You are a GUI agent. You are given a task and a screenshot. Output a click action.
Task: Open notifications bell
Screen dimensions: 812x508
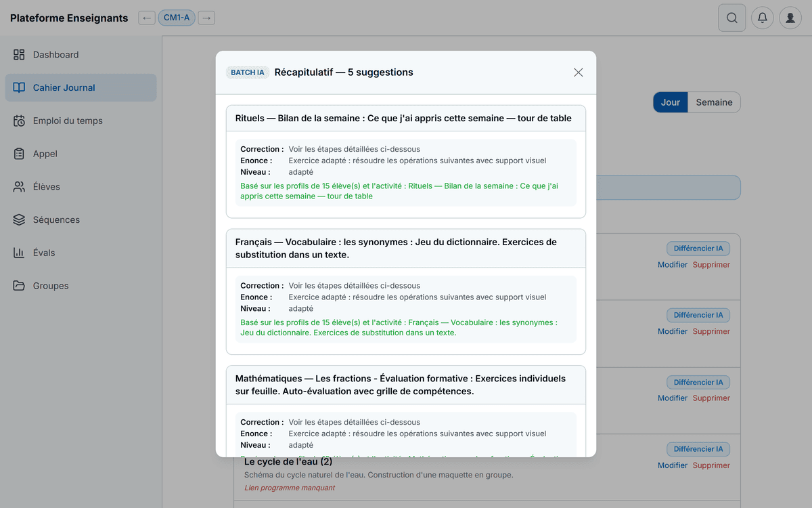[763, 18]
